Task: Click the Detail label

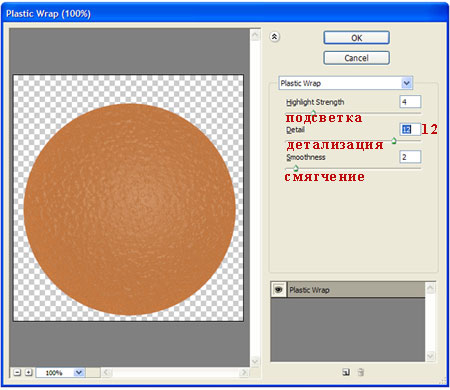Action: click(295, 130)
